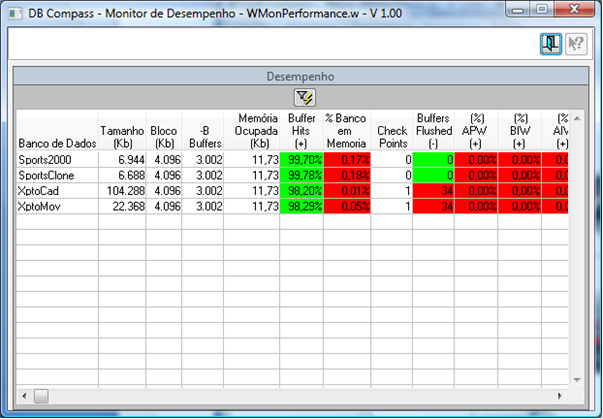Viewport: 603px width, 419px height.
Task: Click the 6.688 size cell
Action: coord(122,175)
